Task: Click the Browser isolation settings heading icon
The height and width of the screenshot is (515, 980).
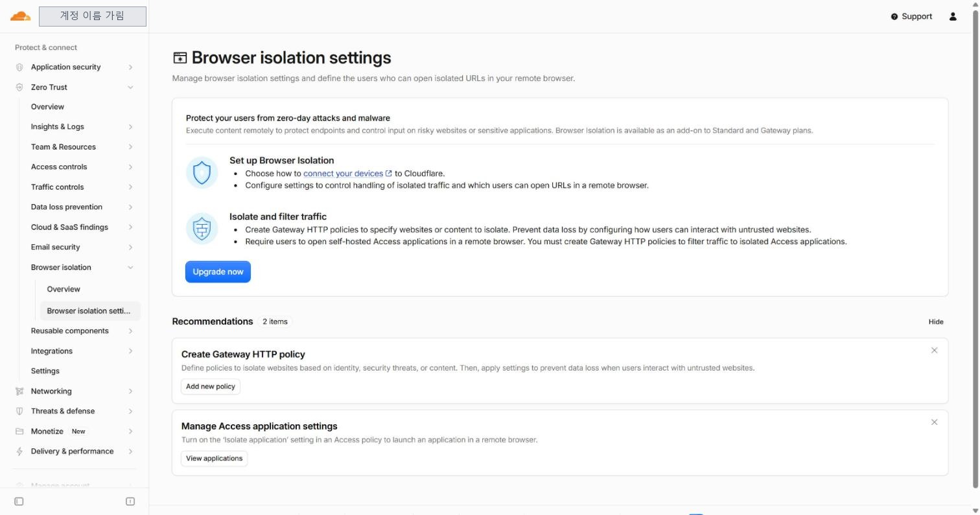Action: click(x=180, y=58)
